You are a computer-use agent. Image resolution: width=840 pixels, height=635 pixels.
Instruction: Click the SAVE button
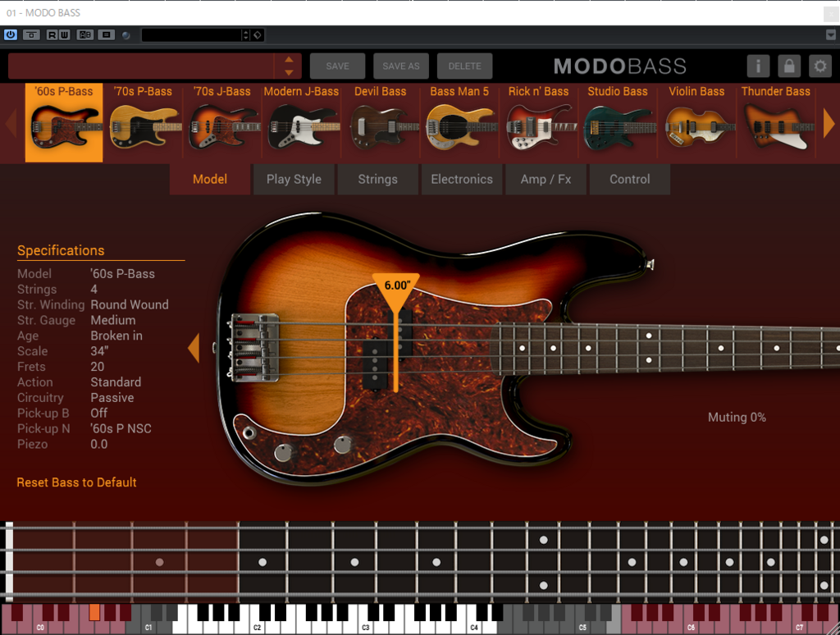(337, 66)
